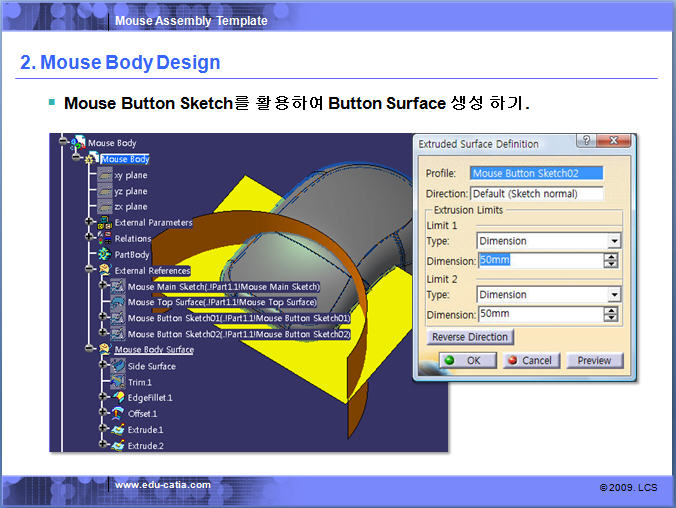The height and width of the screenshot is (508, 676).
Task: Click the Offset.1 feature icon
Action: click(x=116, y=414)
